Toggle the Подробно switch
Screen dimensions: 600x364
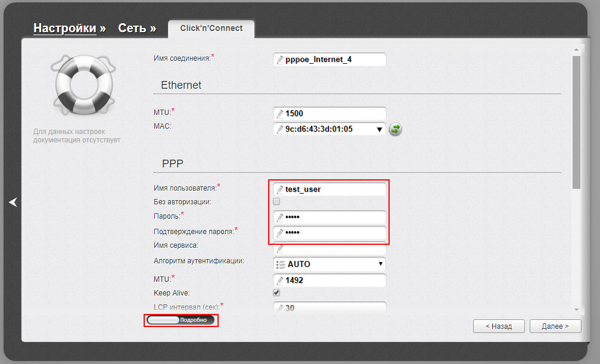pyautogui.click(x=181, y=320)
